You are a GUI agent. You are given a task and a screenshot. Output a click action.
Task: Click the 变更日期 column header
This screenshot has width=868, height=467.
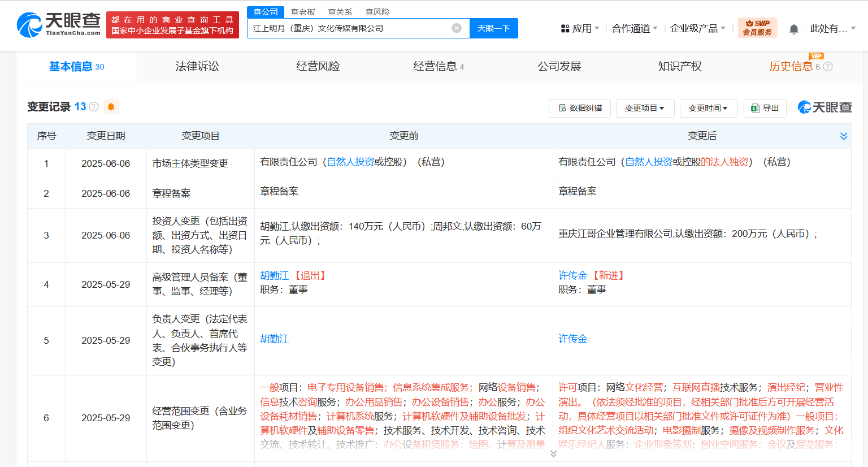106,136
